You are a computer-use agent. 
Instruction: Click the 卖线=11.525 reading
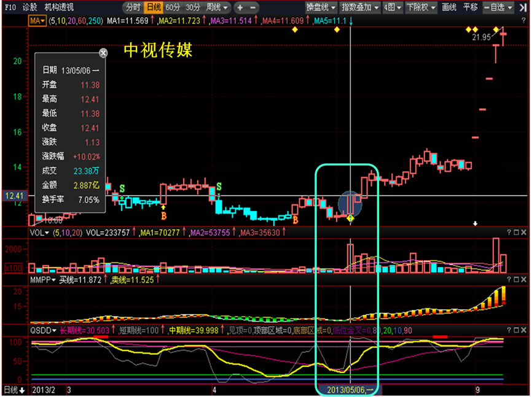coord(133,280)
